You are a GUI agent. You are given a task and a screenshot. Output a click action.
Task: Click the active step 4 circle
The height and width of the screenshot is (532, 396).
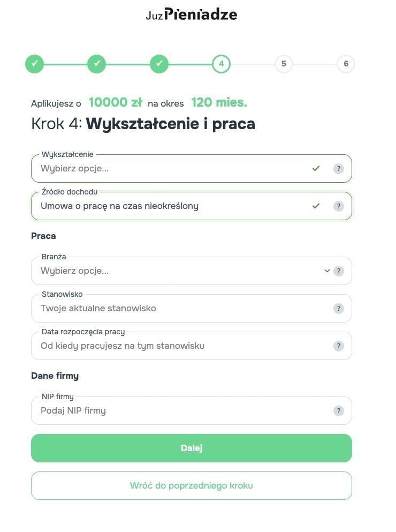pos(221,63)
